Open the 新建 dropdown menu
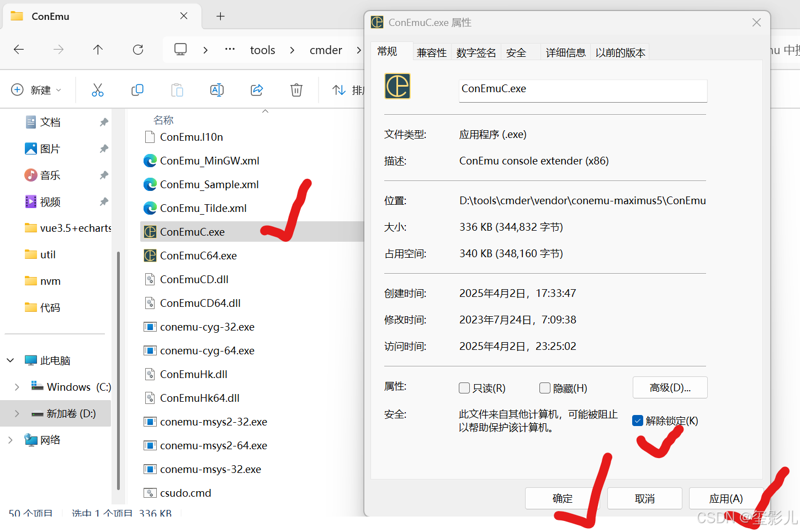Screen dimensions: 800x532 pos(36,90)
